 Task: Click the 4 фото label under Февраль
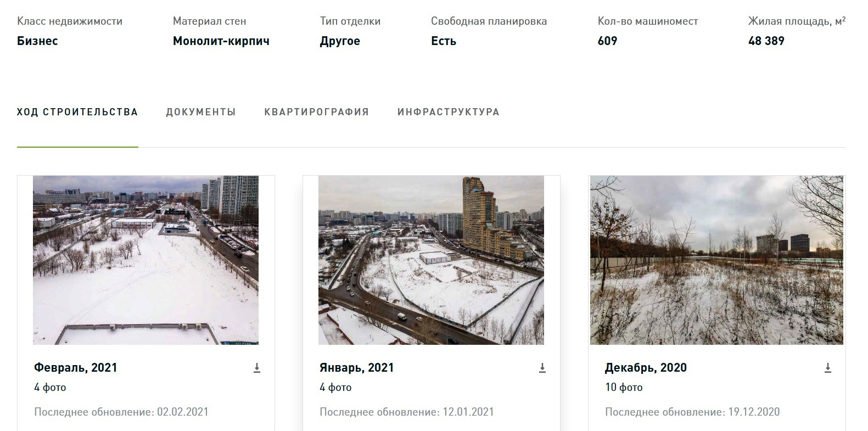[50, 388]
